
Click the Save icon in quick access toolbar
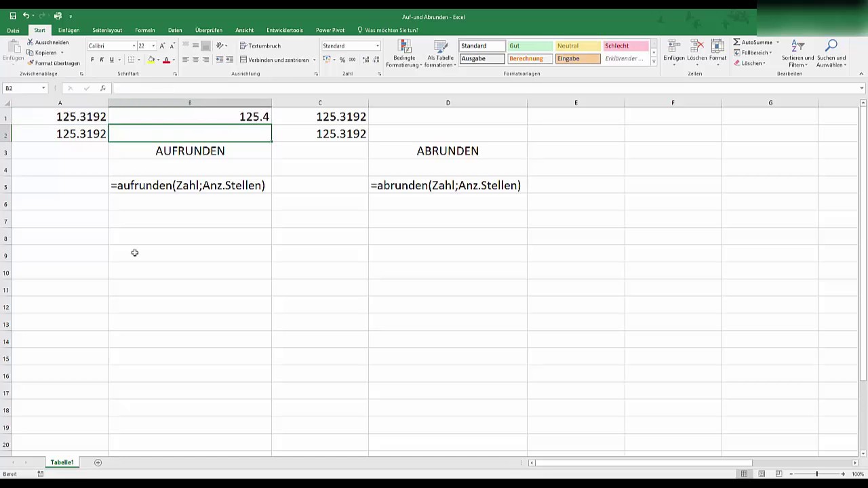click(x=13, y=16)
